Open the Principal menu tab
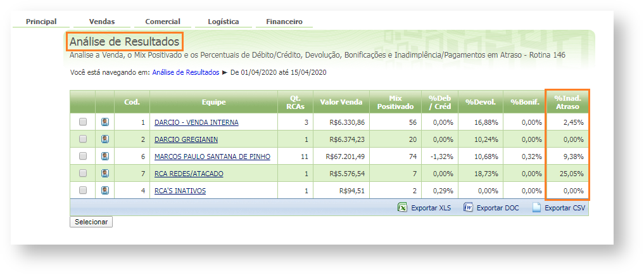 [41, 22]
